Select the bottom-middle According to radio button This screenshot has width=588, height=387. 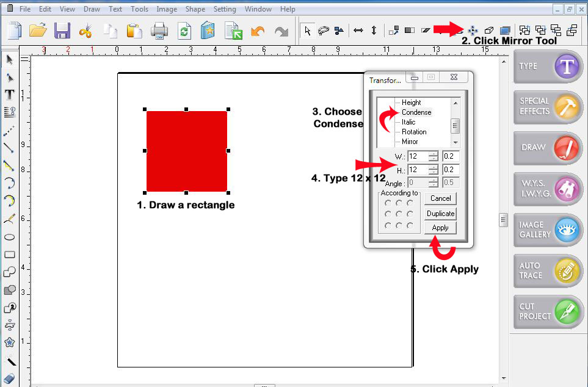coord(399,225)
